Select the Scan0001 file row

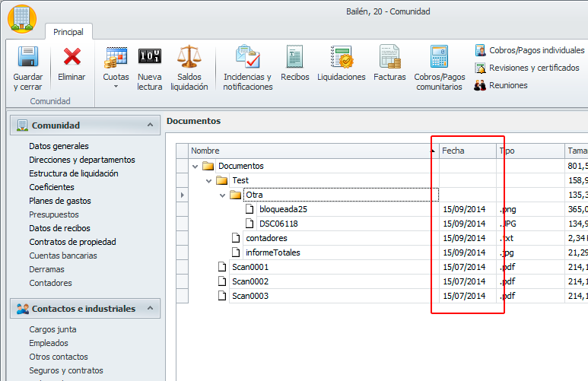(x=250, y=267)
